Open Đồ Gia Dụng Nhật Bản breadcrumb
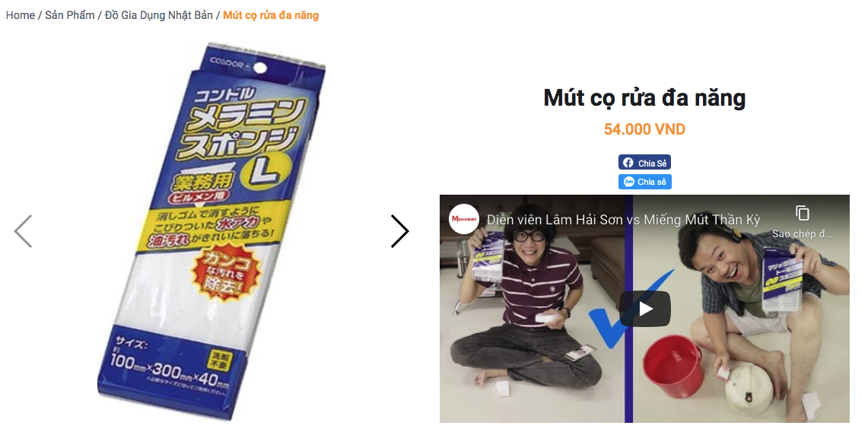Image resolution: width=868 pixels, height=435 pixels. [159, 15]
